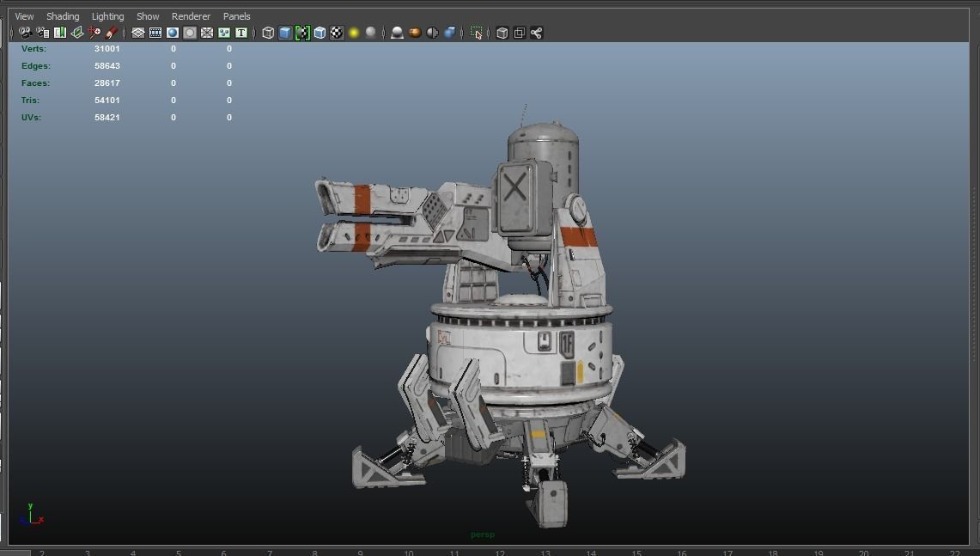The height and width of the screenshot is (556, 980).
Task: Open the camera attribute editor icon
Action: coord(42,33)
